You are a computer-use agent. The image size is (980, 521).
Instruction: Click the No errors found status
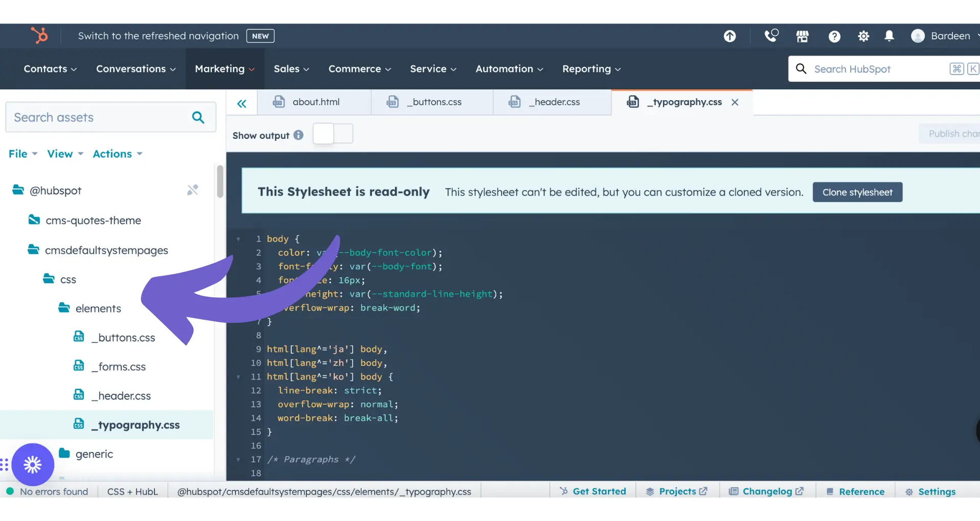click(x=47, y=491)
